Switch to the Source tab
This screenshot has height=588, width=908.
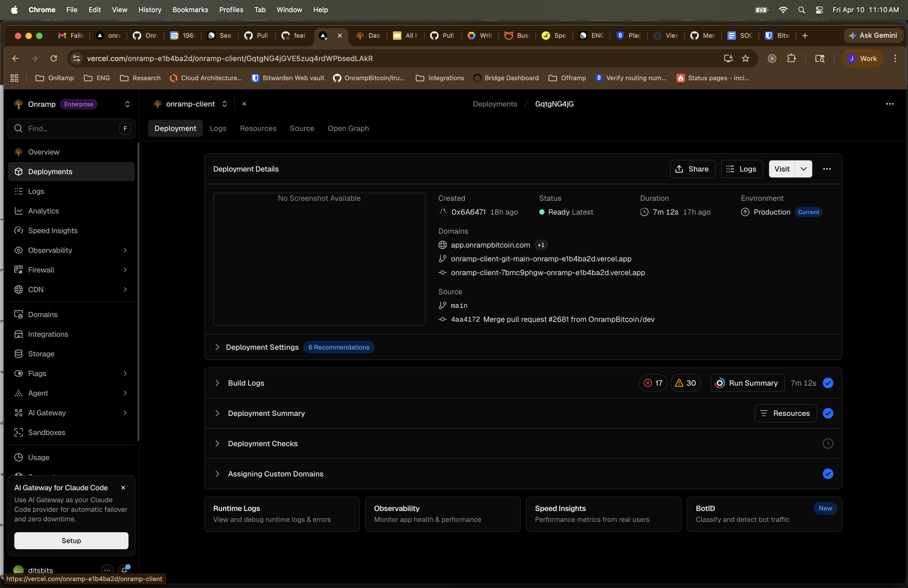[x=302, y=129]
